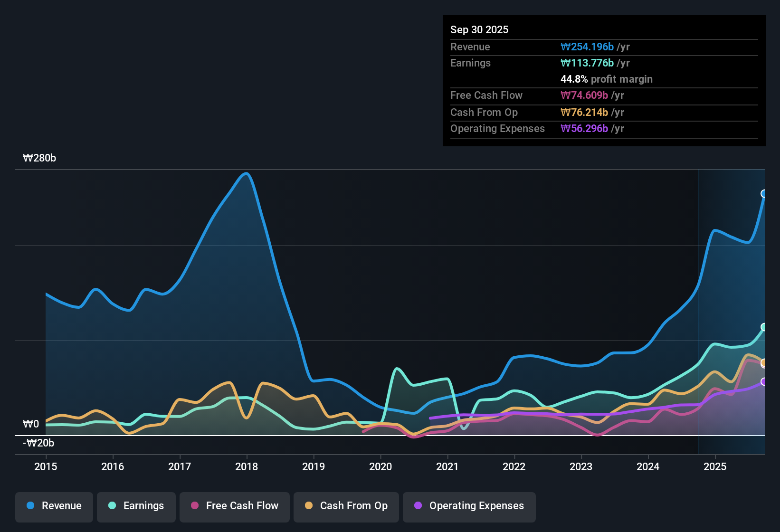This screenshot has width=780, height=532.
Task: Click the ₩280b axis label
Action: pyautogui.click(x=40, y=158)
